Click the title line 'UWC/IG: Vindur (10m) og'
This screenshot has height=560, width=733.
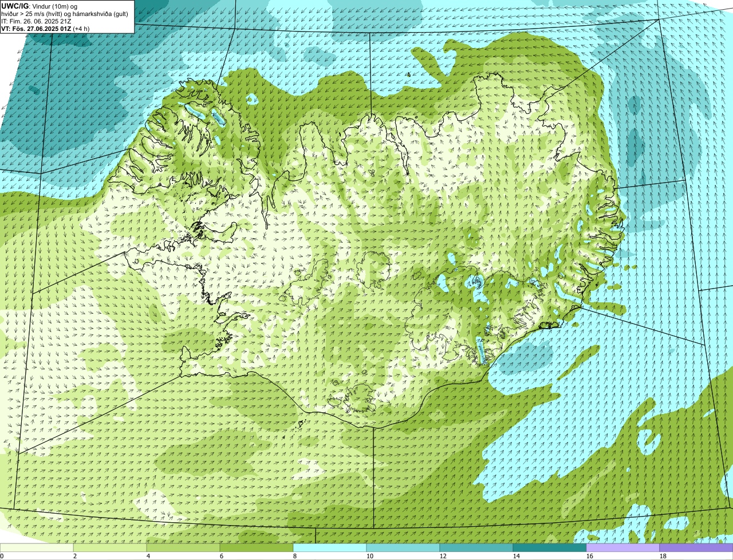pos(39,6)
